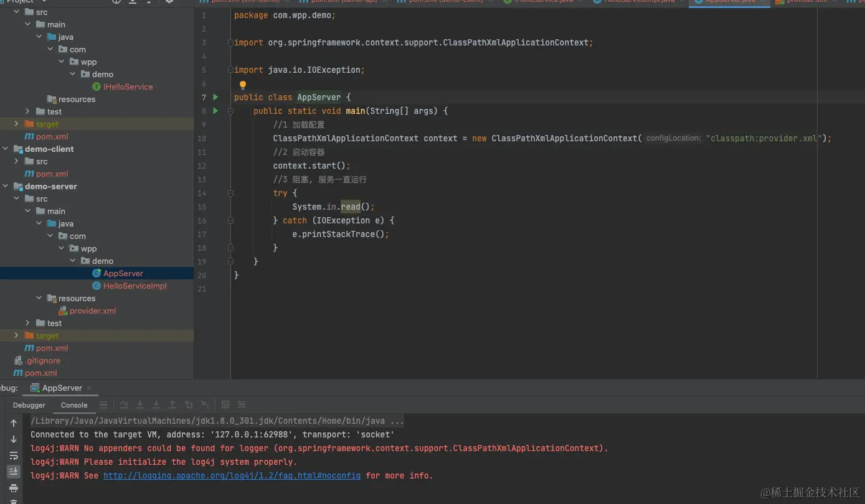Open Evaluate Expression calculator icon

[225, 404]
